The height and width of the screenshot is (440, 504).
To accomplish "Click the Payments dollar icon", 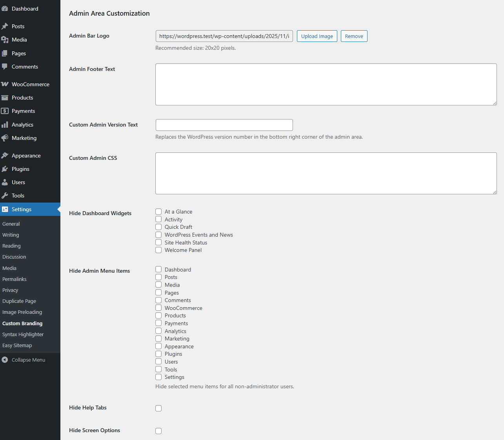I will (5, 111).
